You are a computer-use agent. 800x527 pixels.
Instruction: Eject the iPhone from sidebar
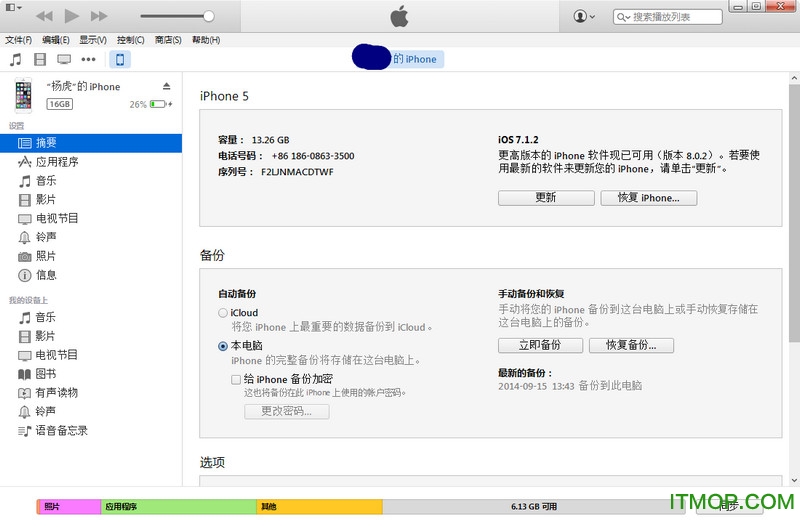coord(166,86)
